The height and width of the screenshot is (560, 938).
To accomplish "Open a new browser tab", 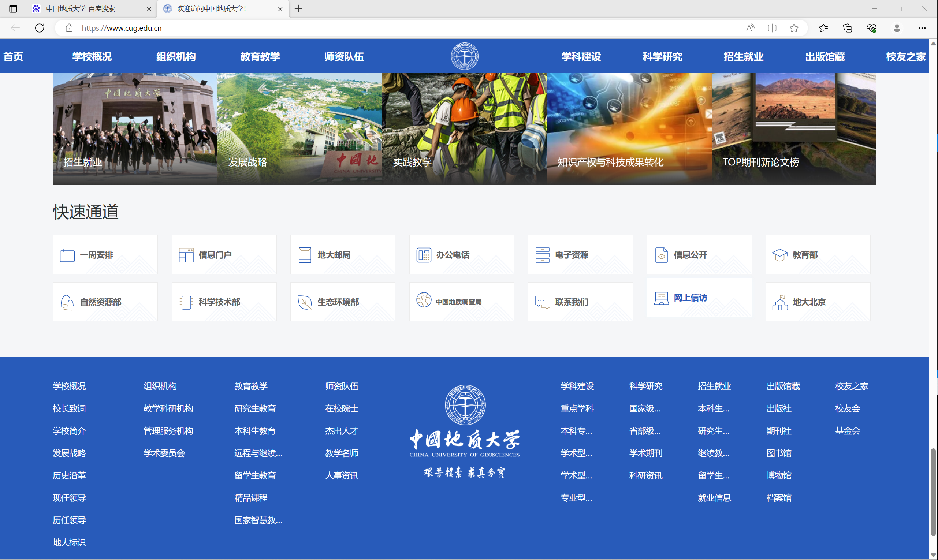I will [x=299, y=9].
